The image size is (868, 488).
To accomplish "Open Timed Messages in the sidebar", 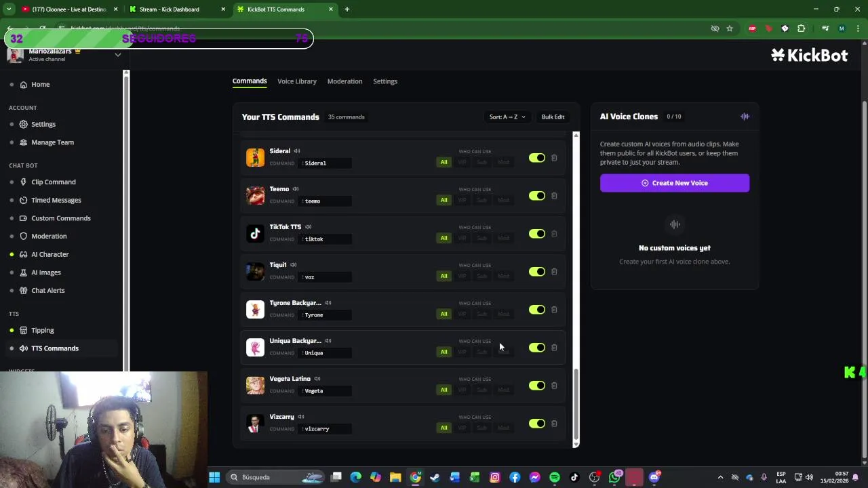I will [x=56, y=201].
